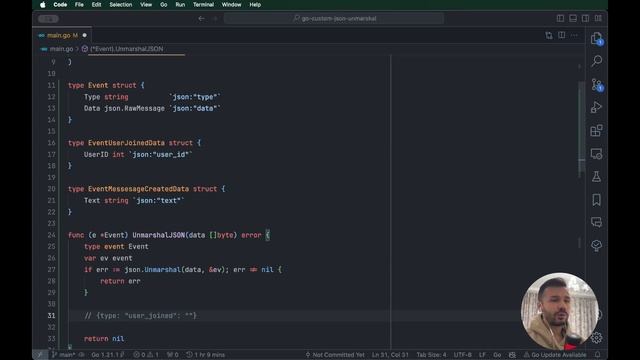Viewport: 640px width, 360px height.
Task: Open the Bookmarks view
Action: [x=596, y=200]
